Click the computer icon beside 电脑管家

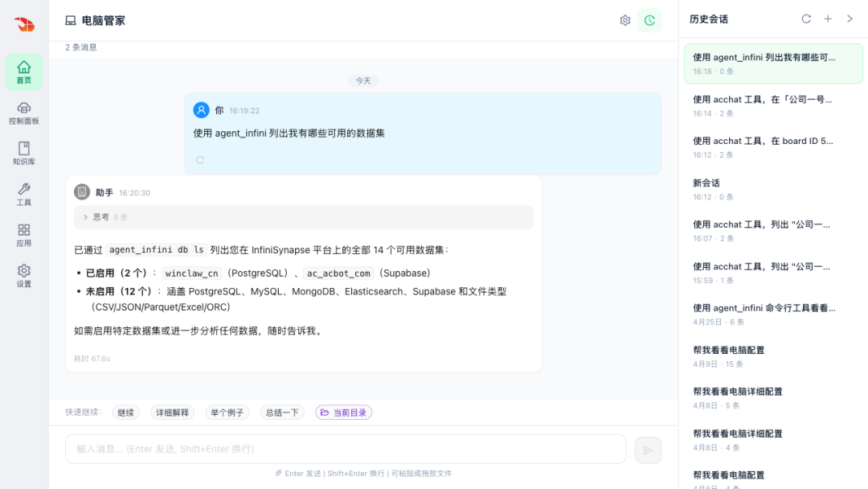(x=70, y=20)
